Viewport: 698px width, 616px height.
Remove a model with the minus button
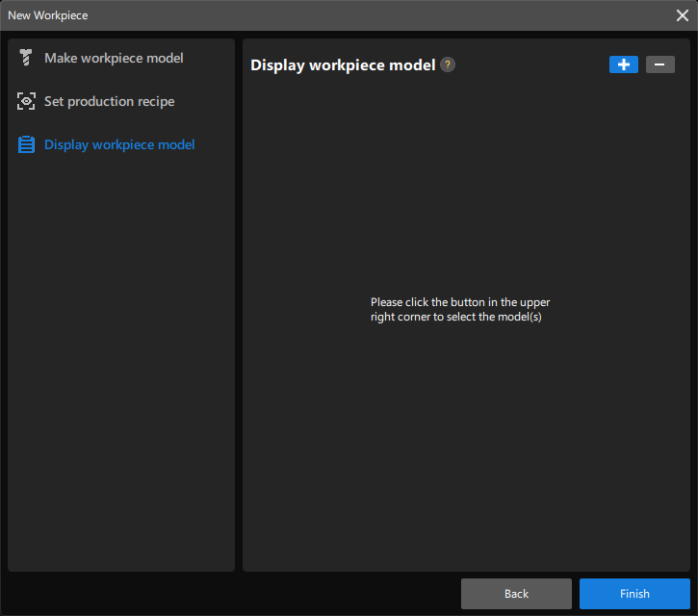click(659, 64)
